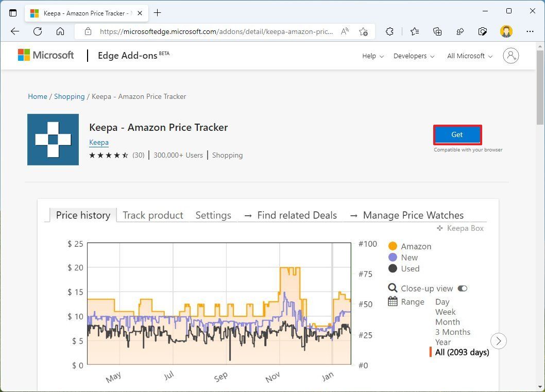Click the Range calendar icon
This screenshot has width=545, height=392.
click(393, 302)
